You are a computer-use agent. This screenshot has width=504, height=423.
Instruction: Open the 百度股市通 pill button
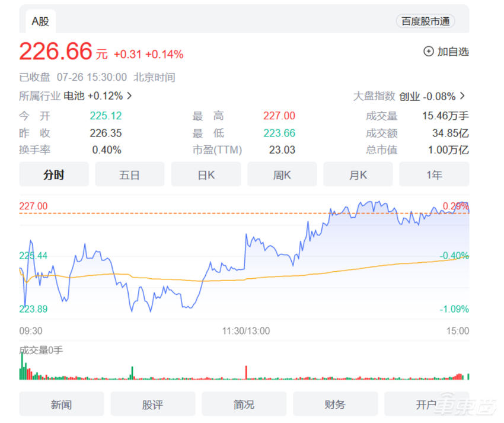pyautogui.click(x=425, y=21)
